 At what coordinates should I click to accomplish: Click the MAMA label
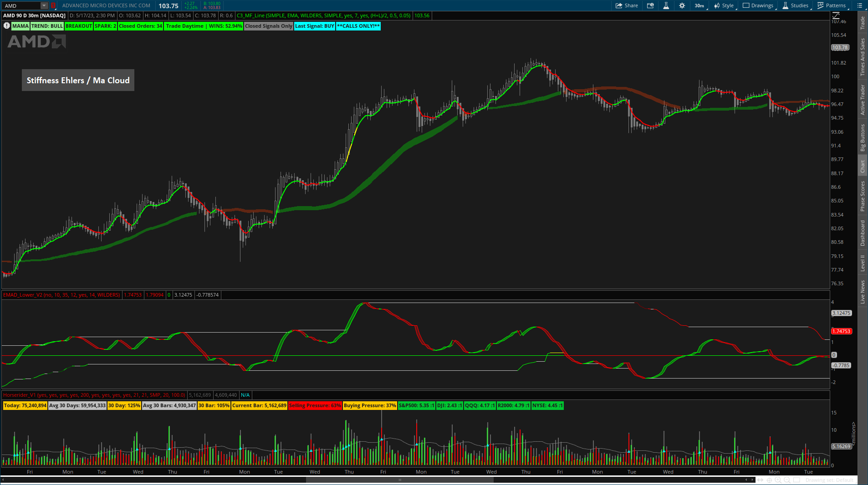click(x=20, y=26)
